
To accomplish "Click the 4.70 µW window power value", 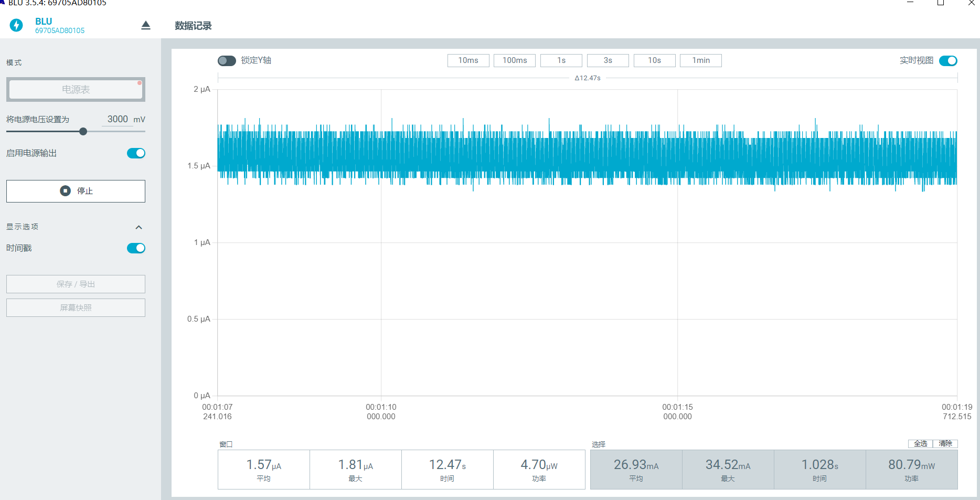I will pos(539,465).
